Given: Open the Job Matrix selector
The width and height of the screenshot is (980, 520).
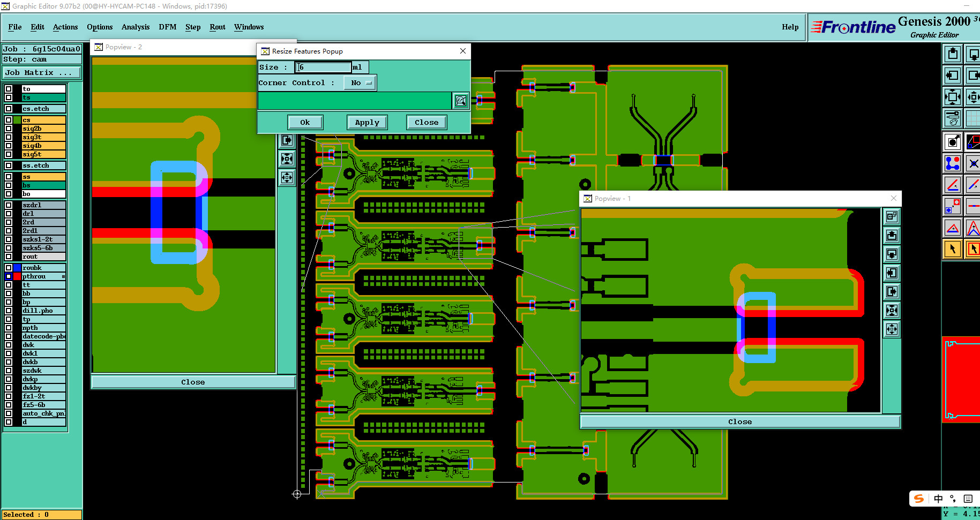Looking at the screenshot, I should click(42, 73).
